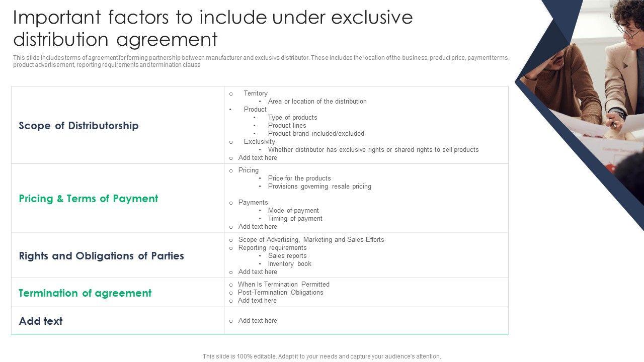Select Scope of Advertising, Marketing and Sales Efforts
Viewport: 644px width, 362px height.
311,240
